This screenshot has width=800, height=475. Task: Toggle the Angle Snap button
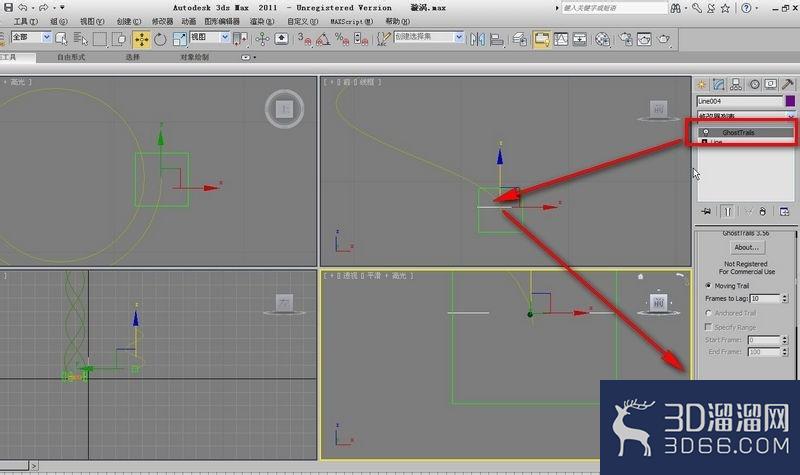click(323, 39)
